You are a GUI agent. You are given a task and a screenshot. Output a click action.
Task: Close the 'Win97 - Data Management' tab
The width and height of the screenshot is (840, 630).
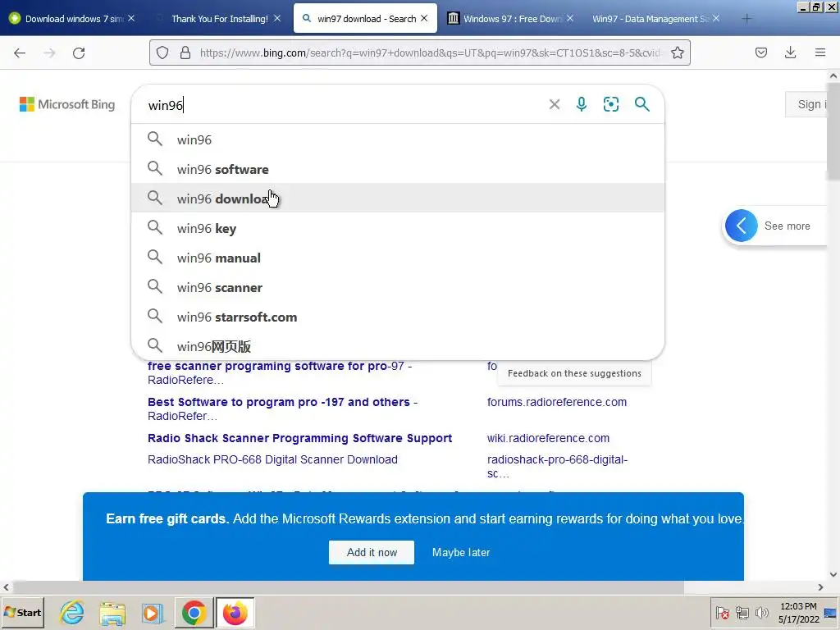pos(715,18)
